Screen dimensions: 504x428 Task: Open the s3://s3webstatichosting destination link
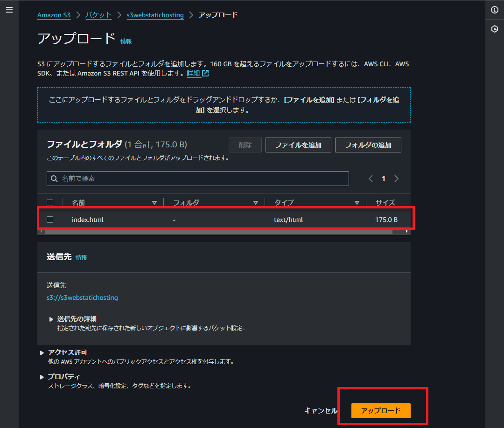pos(82,297)
